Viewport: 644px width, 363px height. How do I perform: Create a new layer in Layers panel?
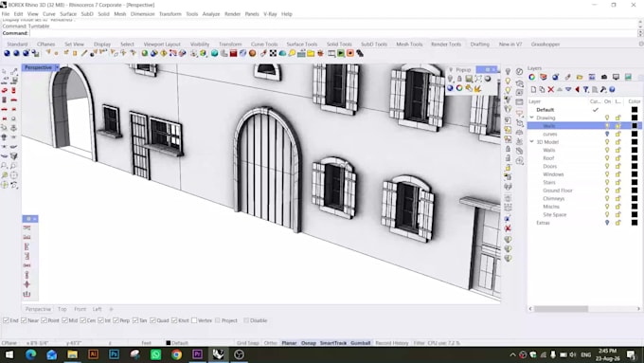click(x=533, y=90)
